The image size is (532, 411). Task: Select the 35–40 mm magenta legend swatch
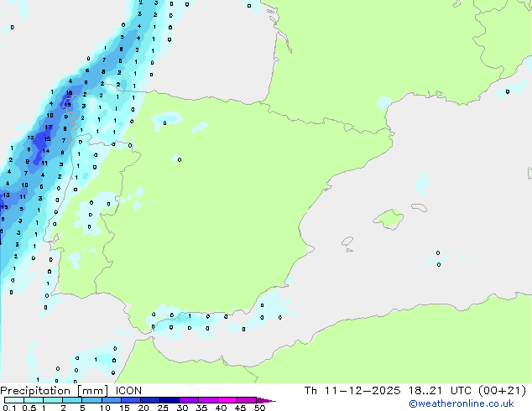(208, 400)
